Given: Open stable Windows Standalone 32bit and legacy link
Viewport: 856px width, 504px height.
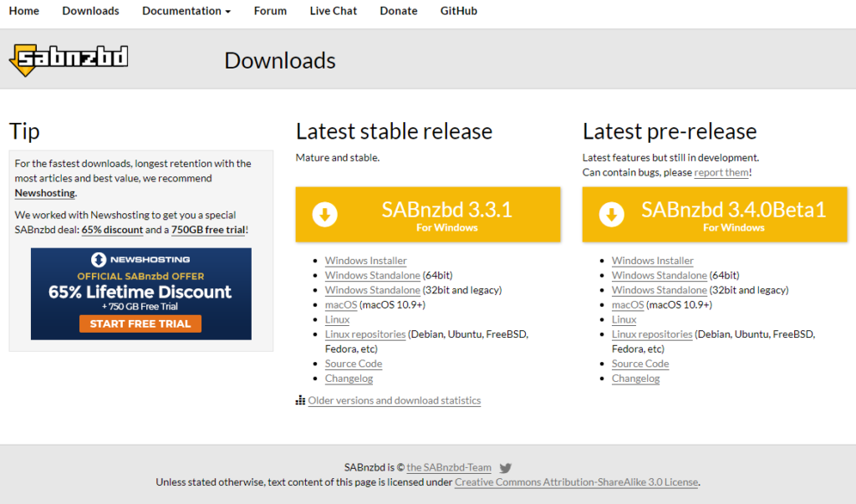Looking at the screenshot, I should point(372,290).
